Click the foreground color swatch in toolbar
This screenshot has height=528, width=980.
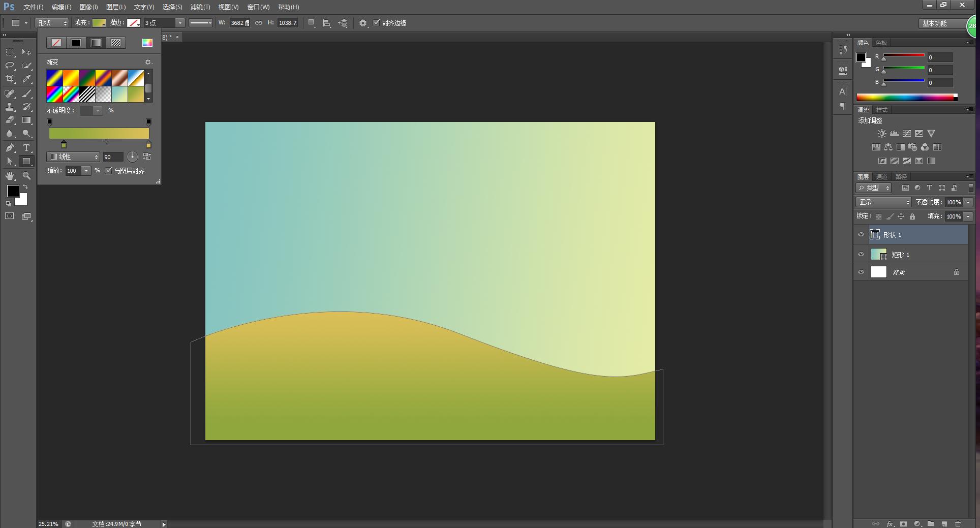13,191
